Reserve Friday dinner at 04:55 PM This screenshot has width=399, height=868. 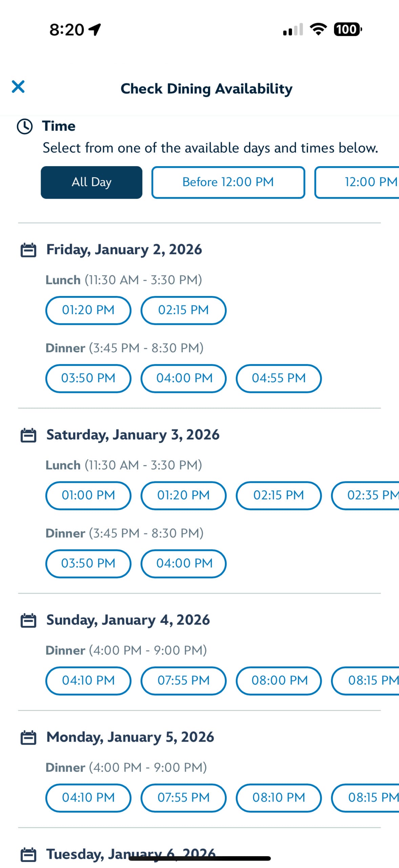[x=278, y=378]
